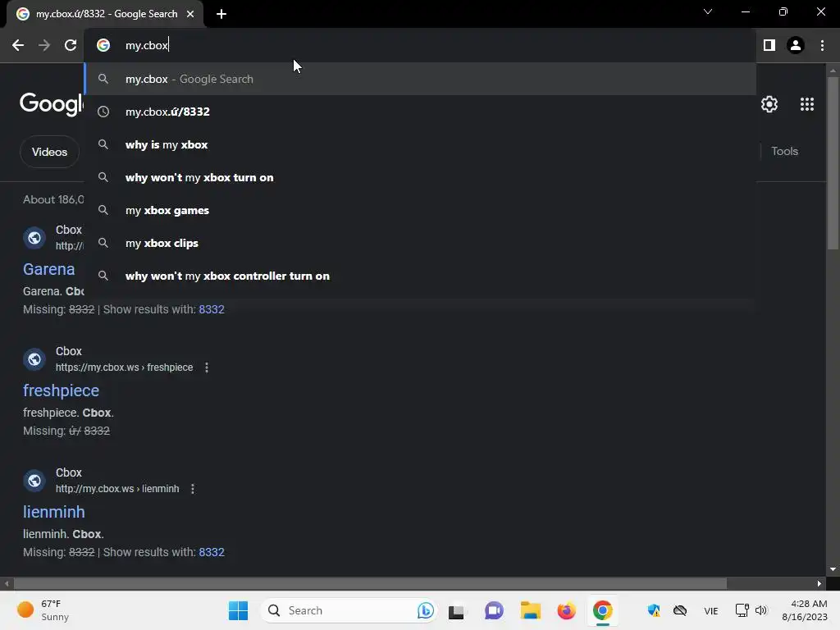840x630 pixels.
Task: Open the freshpiece search result
Action: click(61, 390)
